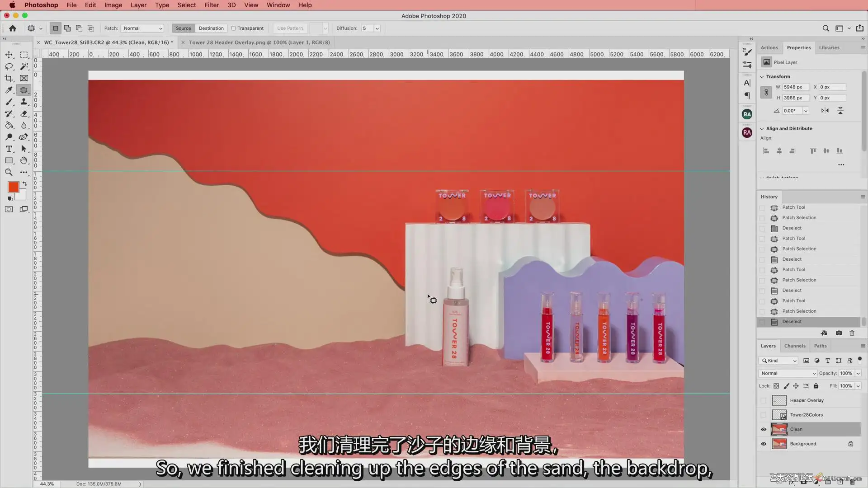The height and width of the screenshot is (488, 868).
Task: Click the Destination button
Action: (211, 28)
